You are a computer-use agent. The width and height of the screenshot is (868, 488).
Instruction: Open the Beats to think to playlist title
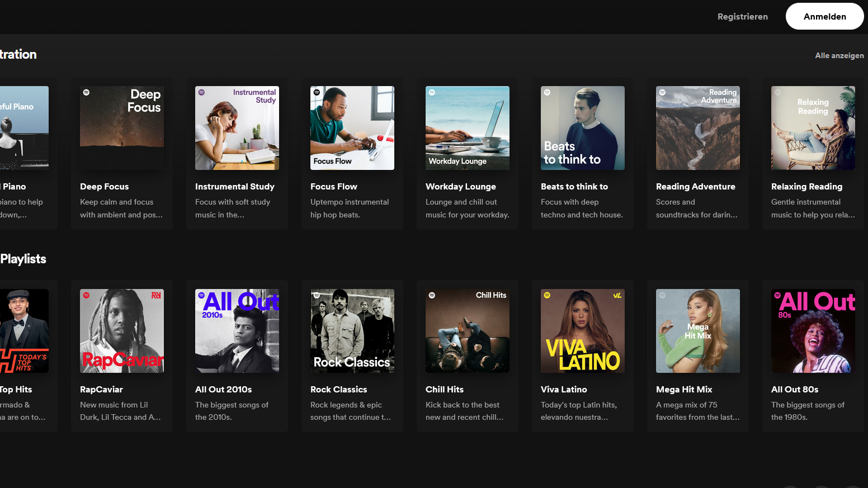(x=574, y=186)
